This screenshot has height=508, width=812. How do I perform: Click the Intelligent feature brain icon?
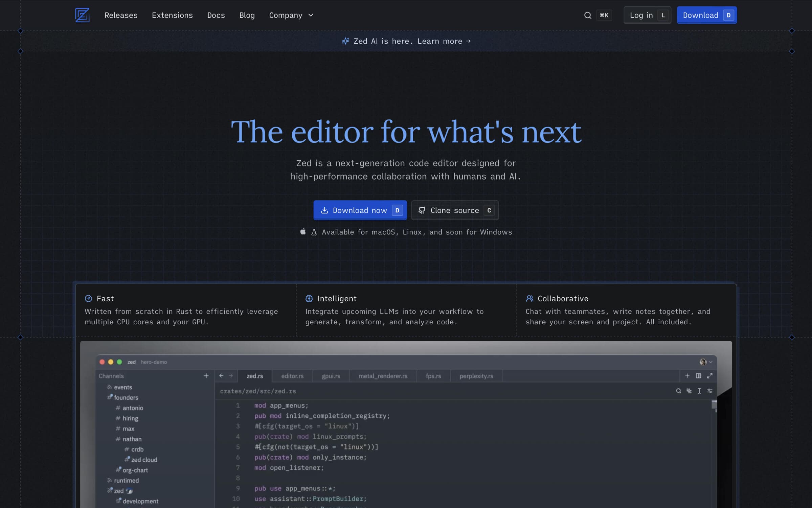(309, 298)
